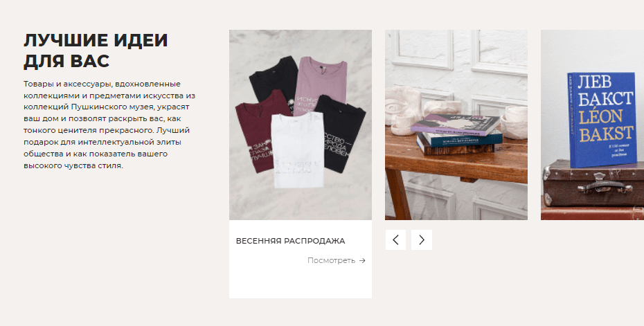Open the Посмотреть link
Viewport: 644px width, 326px height.
click(337, 261)
